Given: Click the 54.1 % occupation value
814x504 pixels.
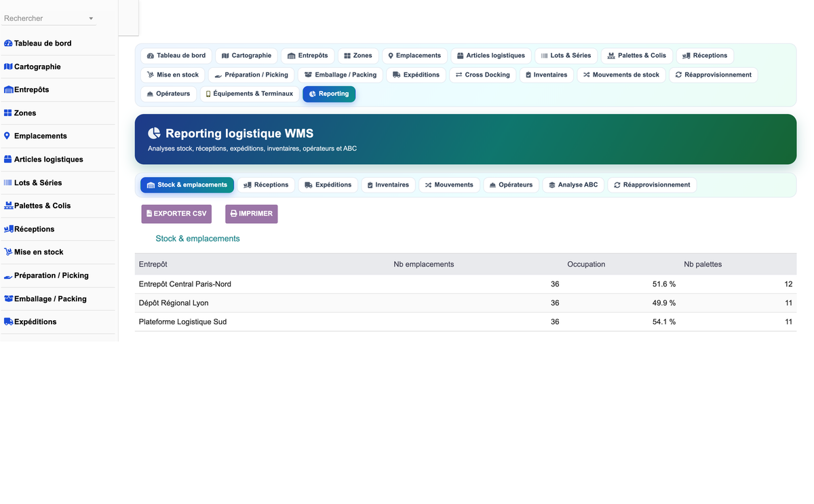Looking at the screenshot, I should (x=664, y=322).
